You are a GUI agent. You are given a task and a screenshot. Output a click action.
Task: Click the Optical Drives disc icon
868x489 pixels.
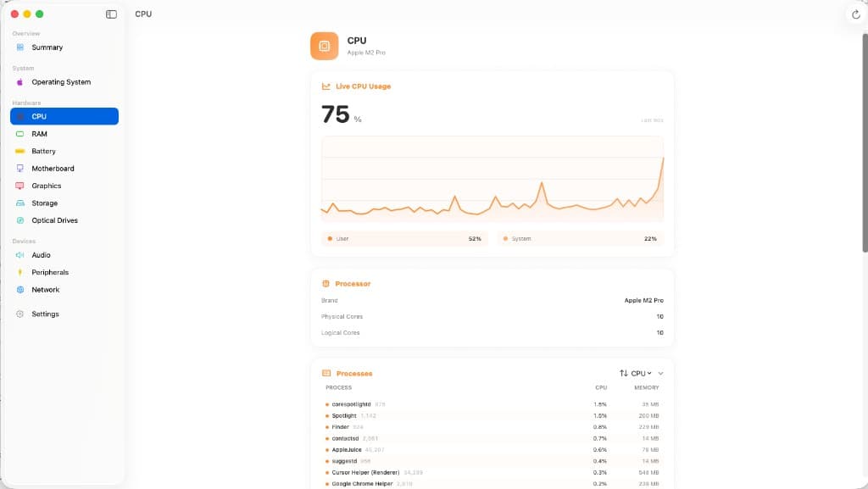(20, 220)
